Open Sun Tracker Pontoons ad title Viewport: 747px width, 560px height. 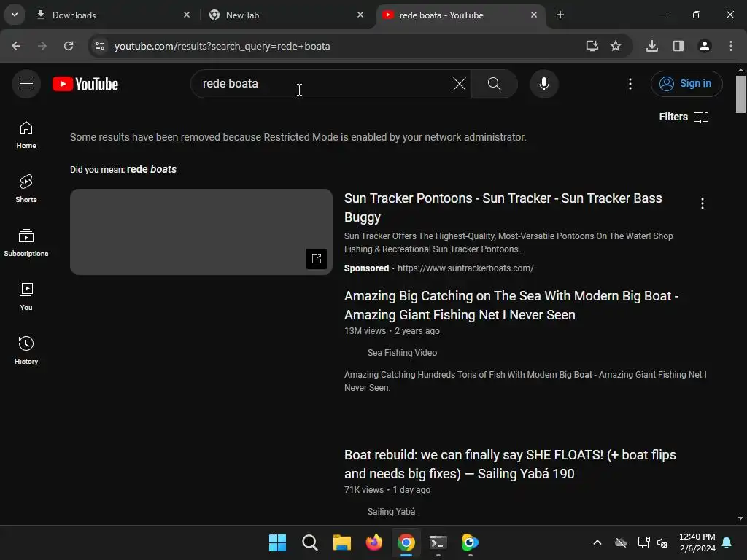click(503, 207)
